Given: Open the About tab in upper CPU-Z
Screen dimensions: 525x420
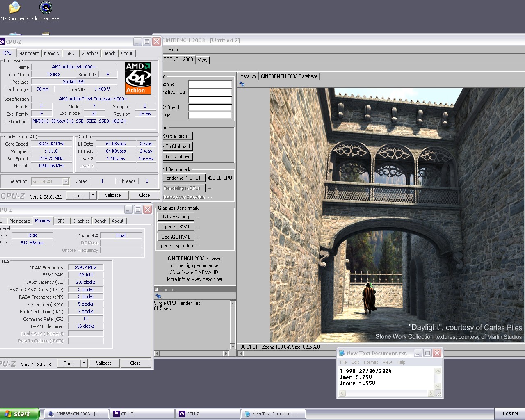Looking at the screenshot, I should click(127, 53).
